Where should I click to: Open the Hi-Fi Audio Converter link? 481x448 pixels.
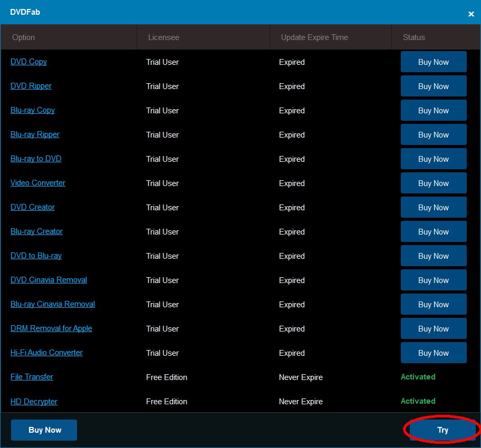[46, 352]
